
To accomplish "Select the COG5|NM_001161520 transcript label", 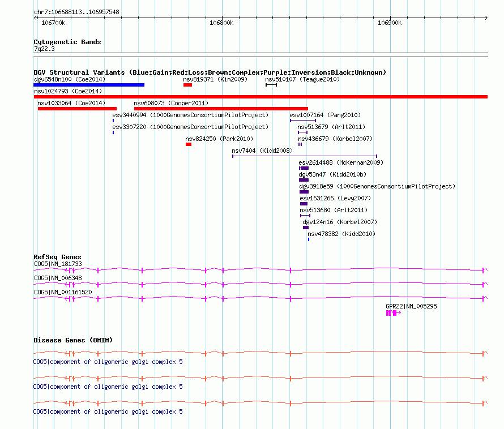I will coord(62,292).
